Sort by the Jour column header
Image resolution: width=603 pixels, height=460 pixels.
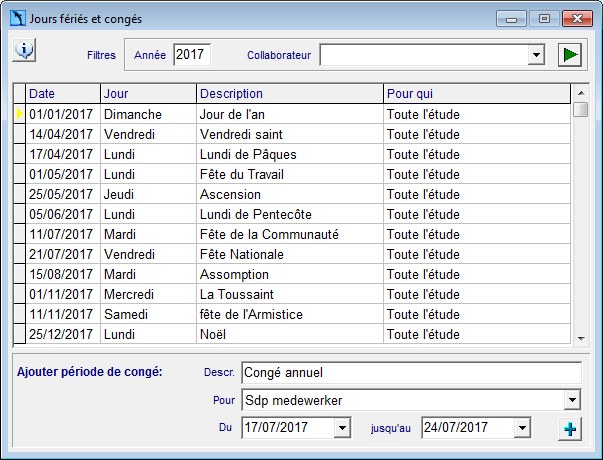point(148,93)
